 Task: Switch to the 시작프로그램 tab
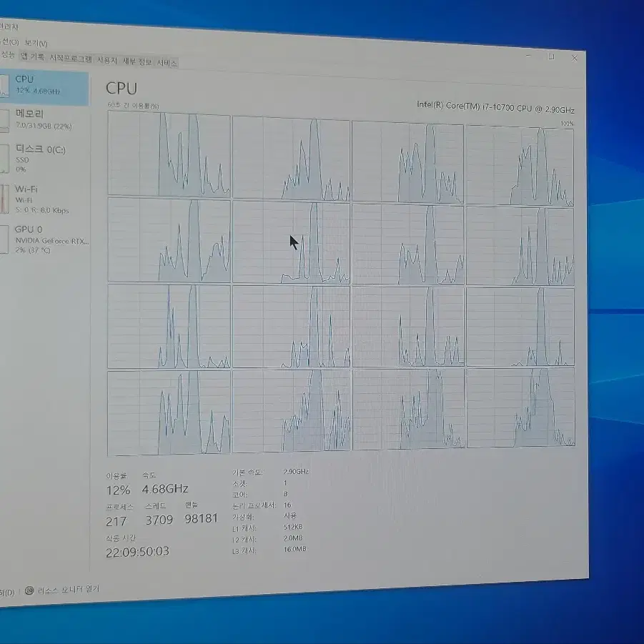71,59
